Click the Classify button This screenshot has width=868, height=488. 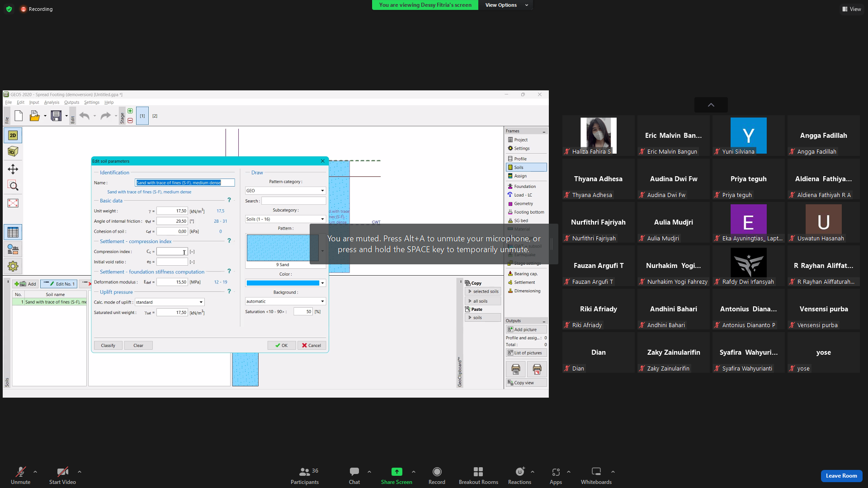click(108, 346)
